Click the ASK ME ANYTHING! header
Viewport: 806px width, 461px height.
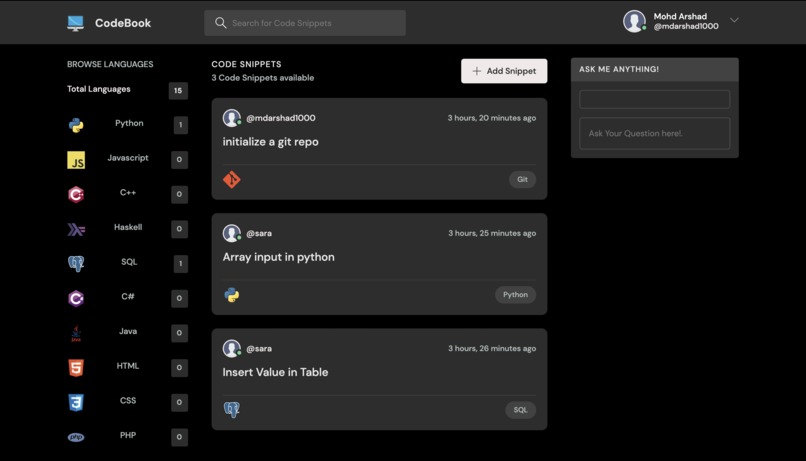(619, 69)
